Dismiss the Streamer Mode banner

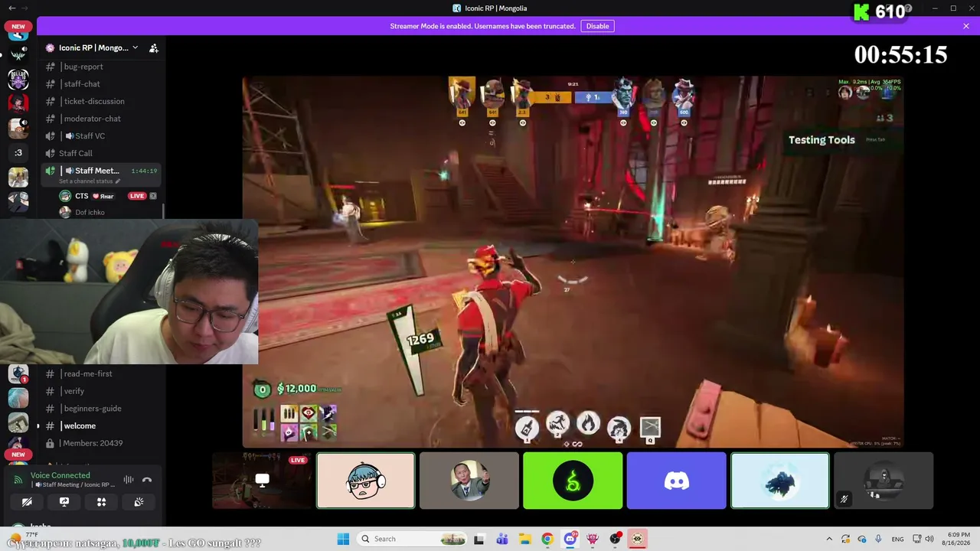pyautogui.click(x=966, y=26)
